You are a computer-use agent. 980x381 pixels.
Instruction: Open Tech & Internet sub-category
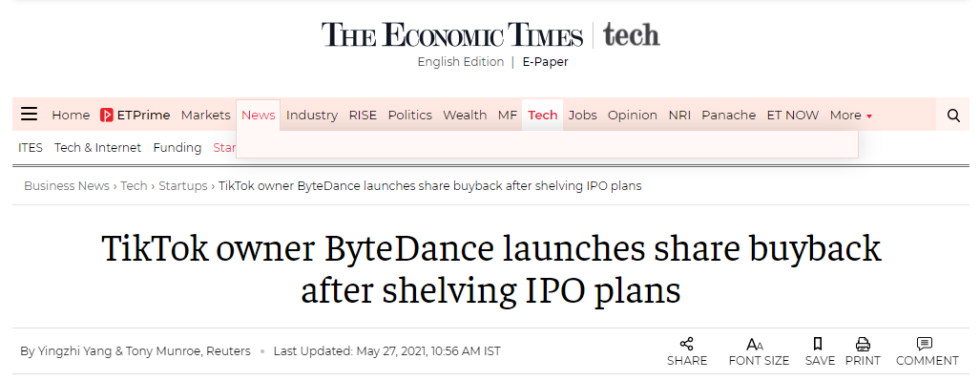97,148
